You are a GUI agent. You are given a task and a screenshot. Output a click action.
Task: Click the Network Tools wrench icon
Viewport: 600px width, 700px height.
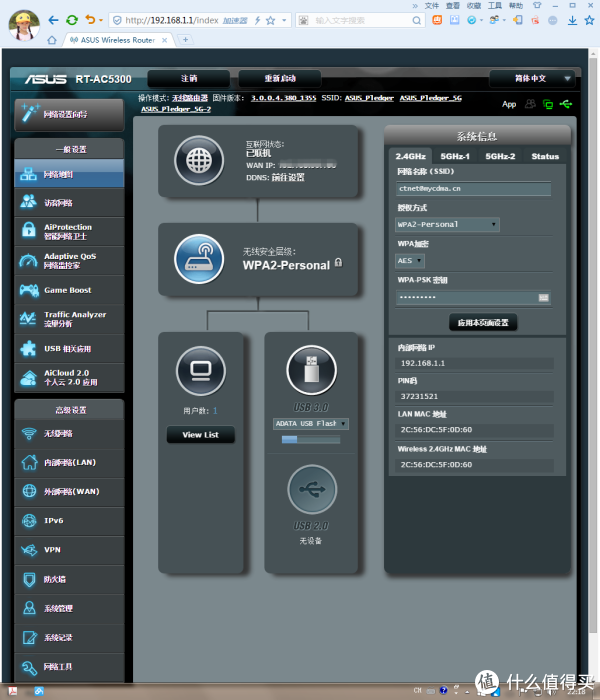[29, 667]
